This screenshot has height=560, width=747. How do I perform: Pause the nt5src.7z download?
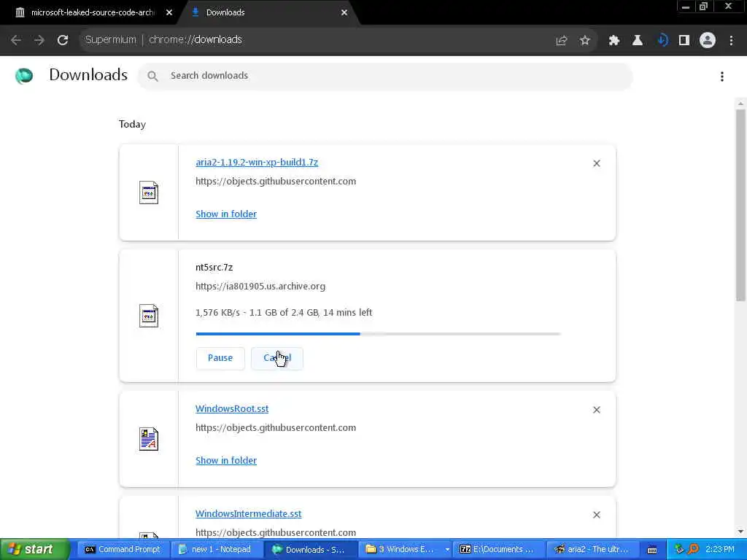[220, 358]
